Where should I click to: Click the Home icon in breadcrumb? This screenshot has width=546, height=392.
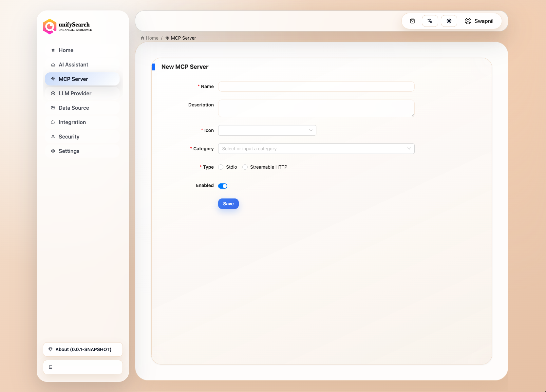[142, 38]
